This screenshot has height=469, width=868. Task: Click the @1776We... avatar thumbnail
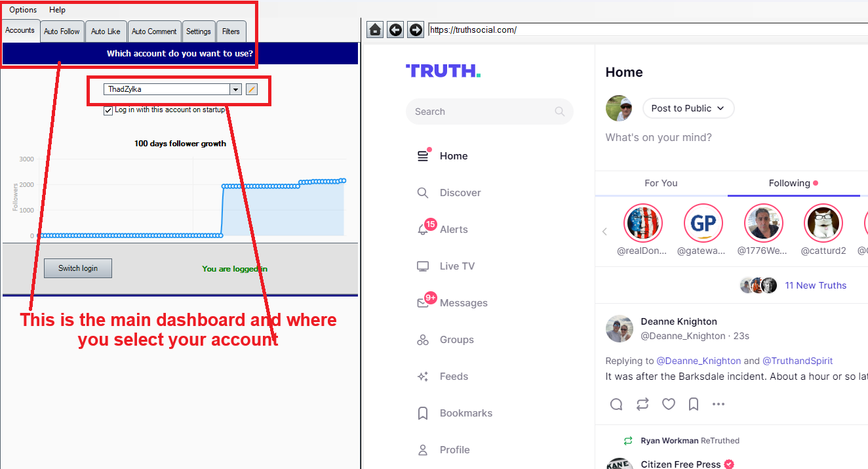click(764, 224)
